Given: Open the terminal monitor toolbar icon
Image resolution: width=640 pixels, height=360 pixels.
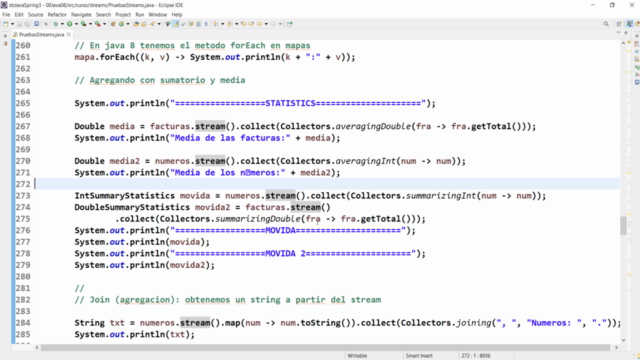Looking at the screenshot, I should click(36, 24).
